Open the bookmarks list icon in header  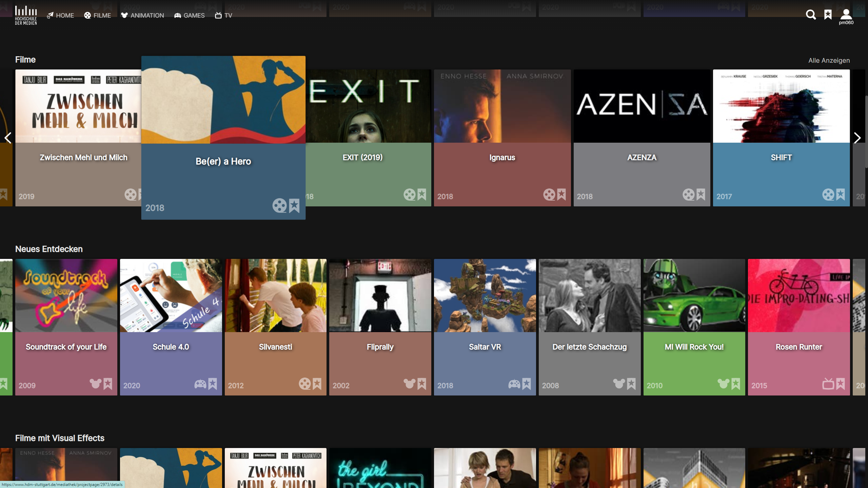[828, 15]
